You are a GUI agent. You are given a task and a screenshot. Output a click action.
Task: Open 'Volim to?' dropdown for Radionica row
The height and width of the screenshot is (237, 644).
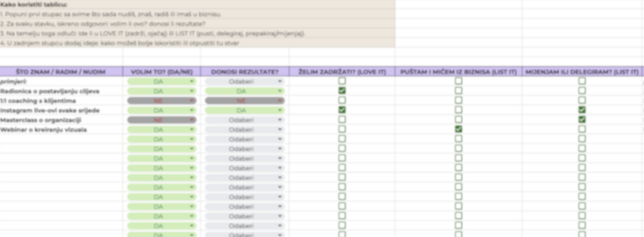click(x=162, y=91)
